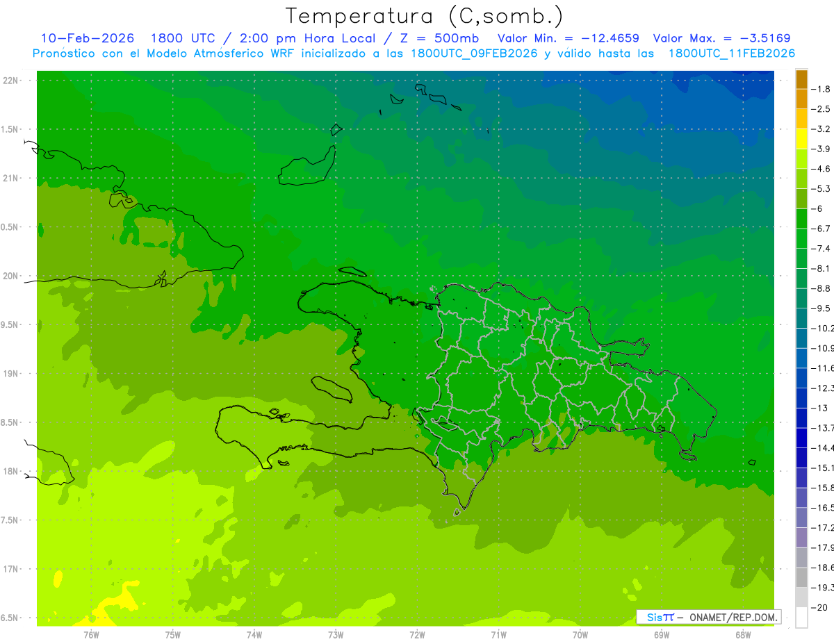Click the "20N" latitude label
Screen dimensions: 834x644
(x=10, y=276)
